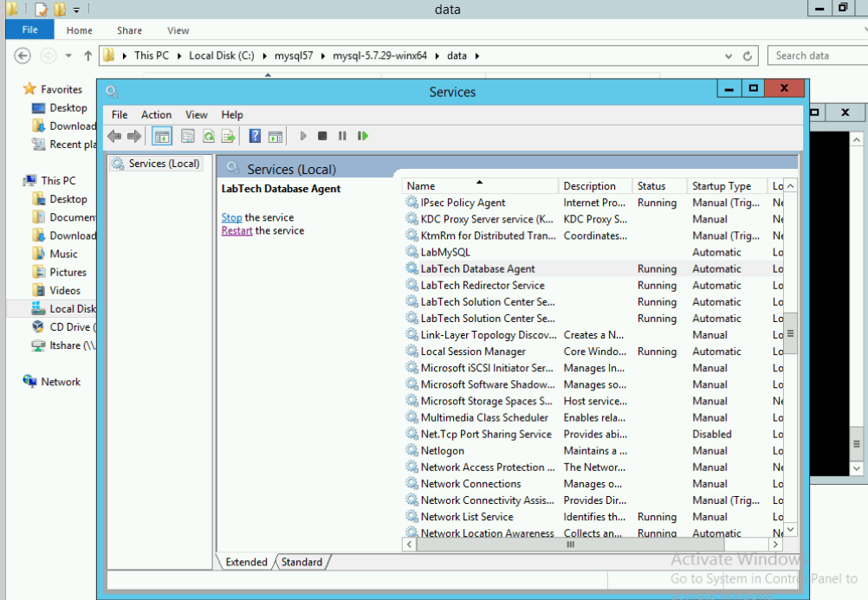Screen dimensions: 868x600
Task: Open Properties from the Services toolbar
Action: 187,136
